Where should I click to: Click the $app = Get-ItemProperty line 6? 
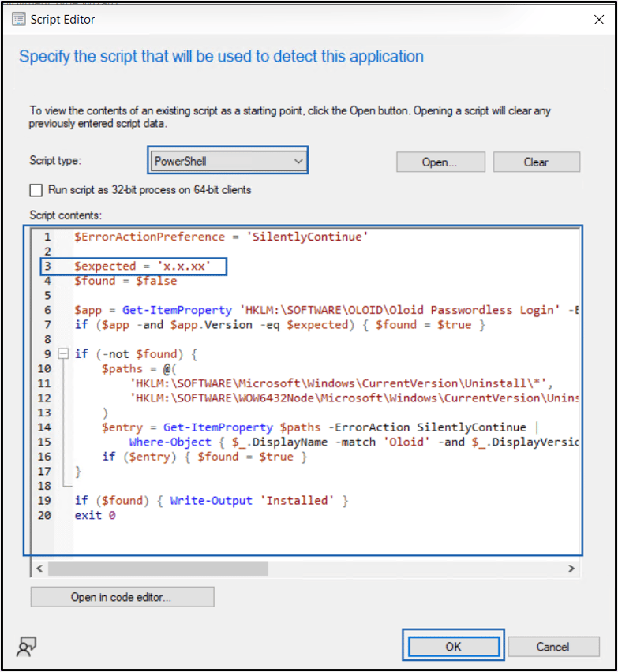pos(326,310)
